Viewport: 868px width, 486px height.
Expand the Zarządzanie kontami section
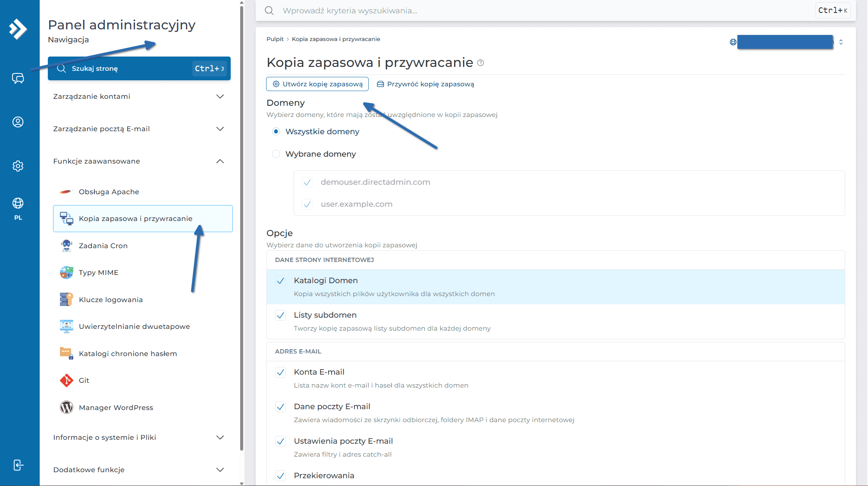(139, 96)
